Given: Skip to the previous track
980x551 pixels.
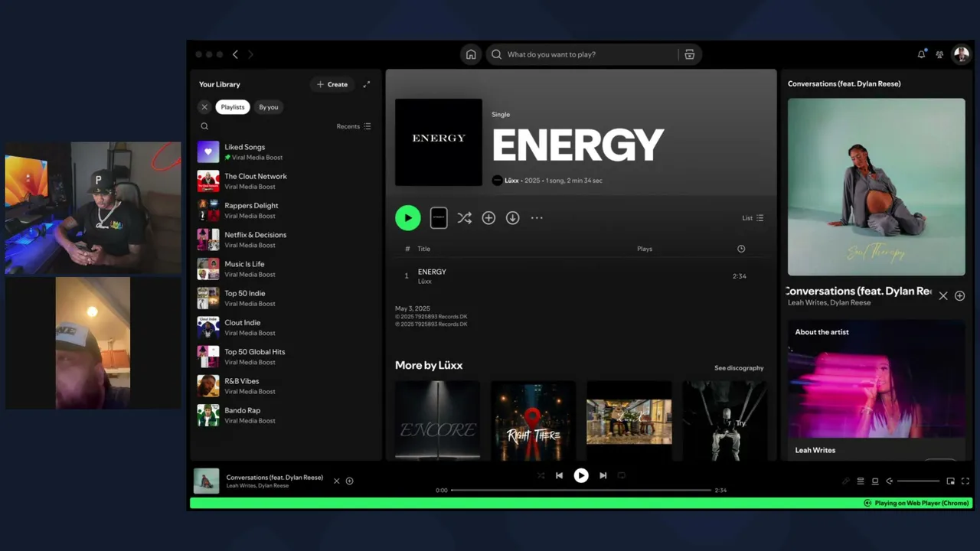Looking at the screenshot, I should click(x=560, y=475).
